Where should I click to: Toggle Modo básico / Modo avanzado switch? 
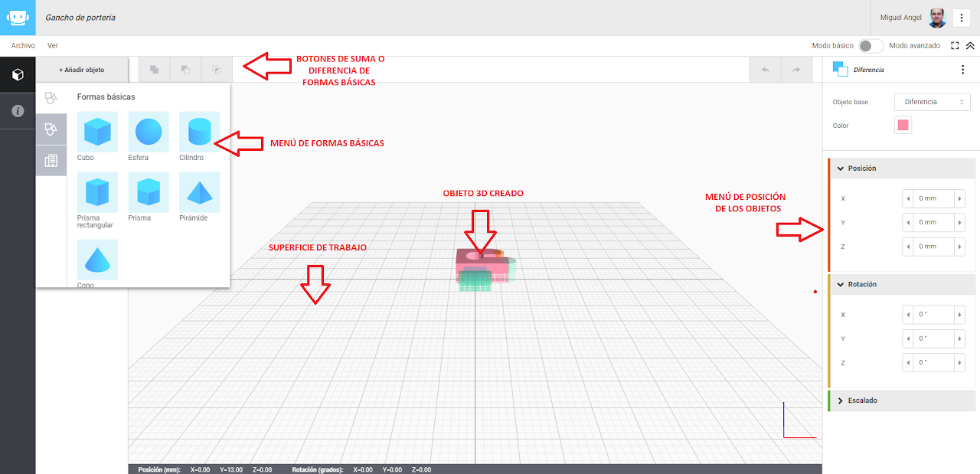click(x=871, y=46)
